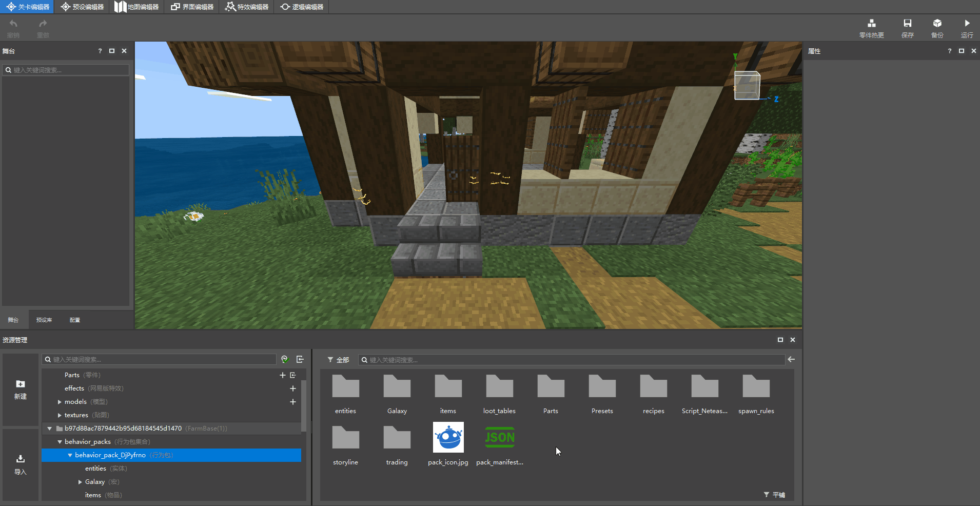The image size is (980, 506).
Task: Close the 舞台 stage panel
Action: [x=124, y=51]
